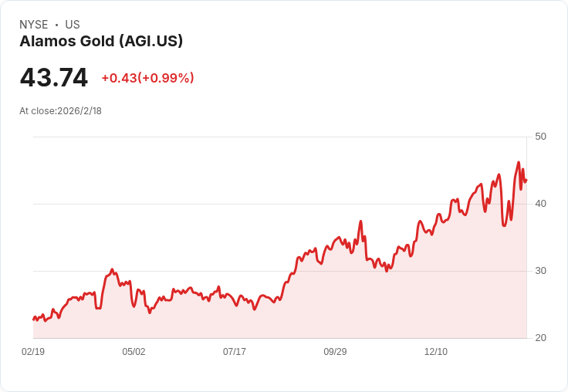The image size is (568, 392).
Task: Select the 12/10 date axis label
Action: click(x=436, y=351)
